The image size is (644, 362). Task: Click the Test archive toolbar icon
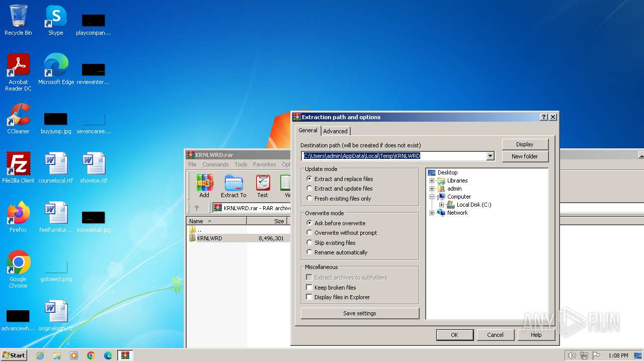[x=263, y=186]
